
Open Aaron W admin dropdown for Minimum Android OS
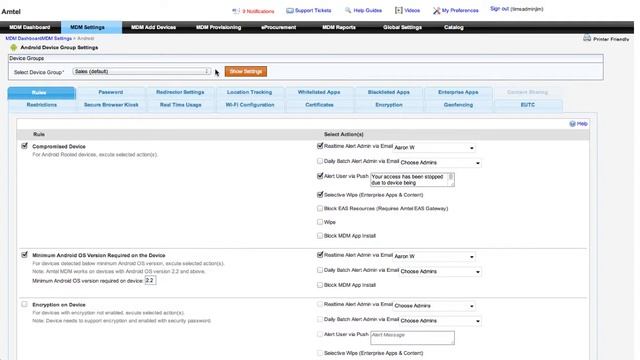[434, 256]
